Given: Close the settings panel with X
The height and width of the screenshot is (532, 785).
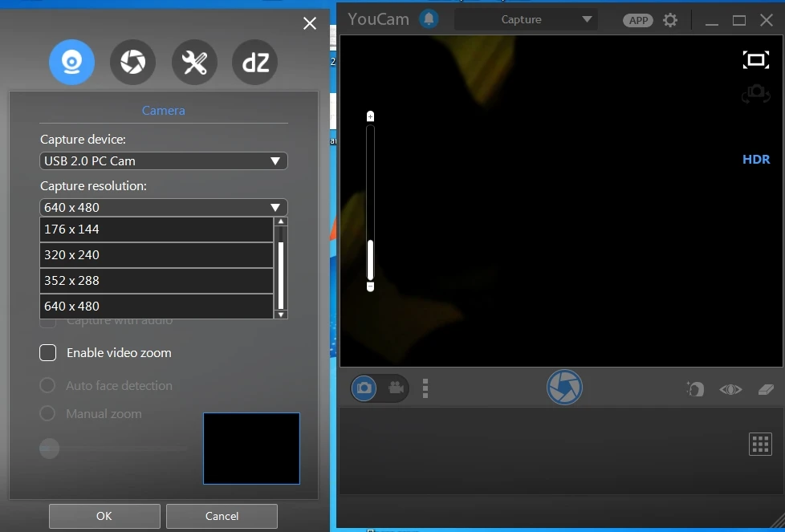Looking at the screenshot, I should 310,23.
